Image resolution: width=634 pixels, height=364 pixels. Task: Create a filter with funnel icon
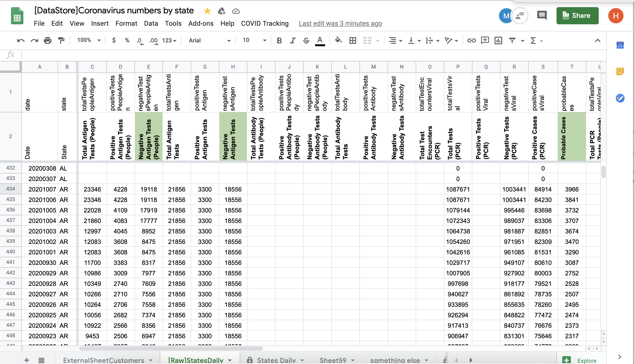pos(512,40)
